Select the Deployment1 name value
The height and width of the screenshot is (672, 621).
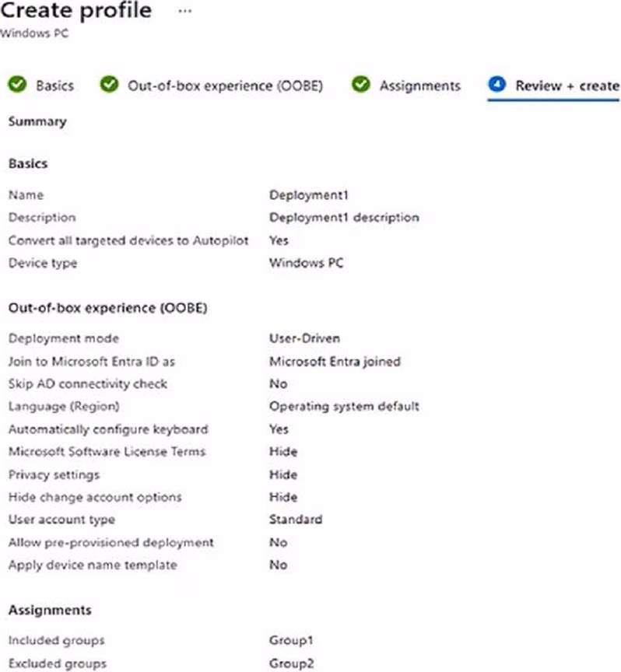click(x=305, y=195)
